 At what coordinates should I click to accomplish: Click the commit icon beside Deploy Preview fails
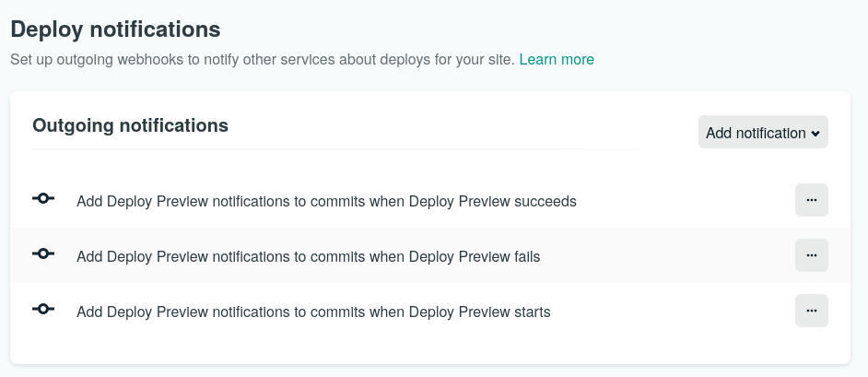(43, 253)
